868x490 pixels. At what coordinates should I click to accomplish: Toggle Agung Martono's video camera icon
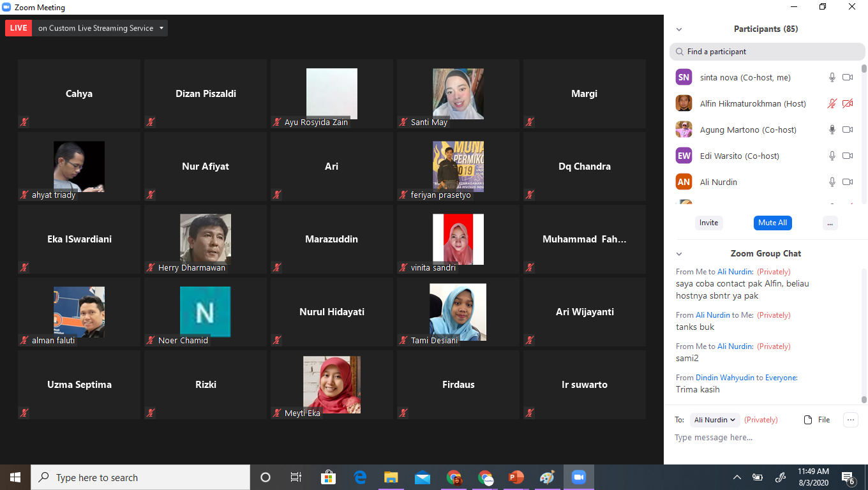point(848,130)
